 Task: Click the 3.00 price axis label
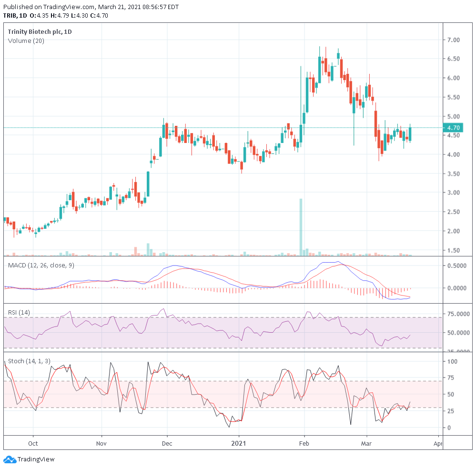coord(453,193)
